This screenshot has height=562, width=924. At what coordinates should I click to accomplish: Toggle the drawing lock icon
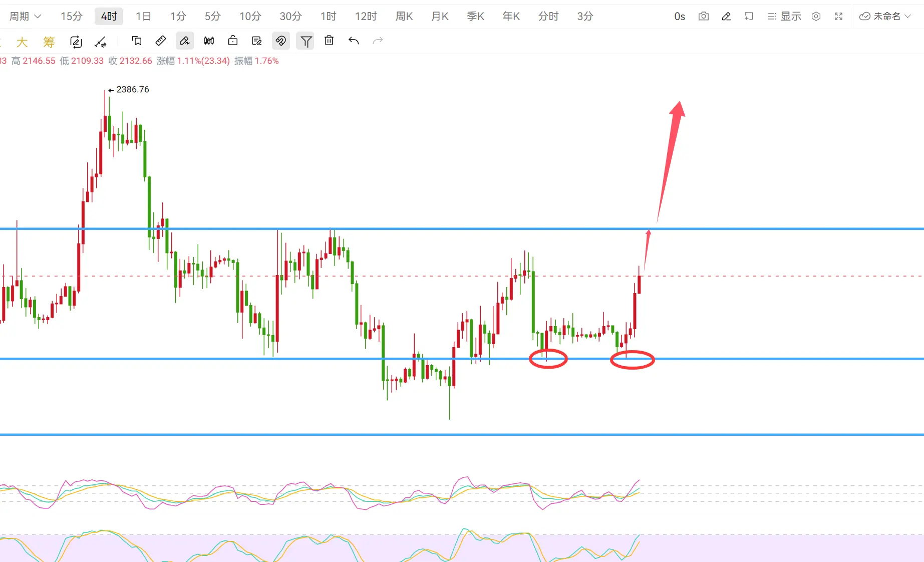[x=233, y=41]
